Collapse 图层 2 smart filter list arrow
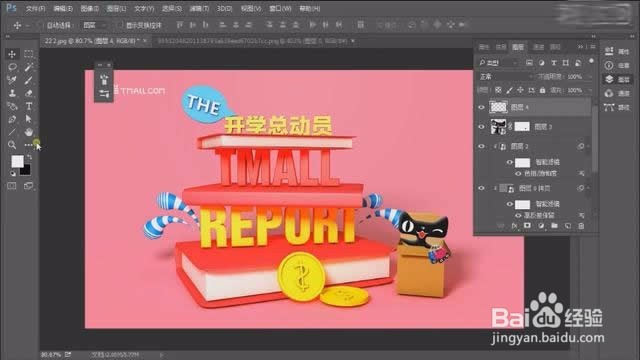Viewport: 640px width, 360px height. click(588, 146)
